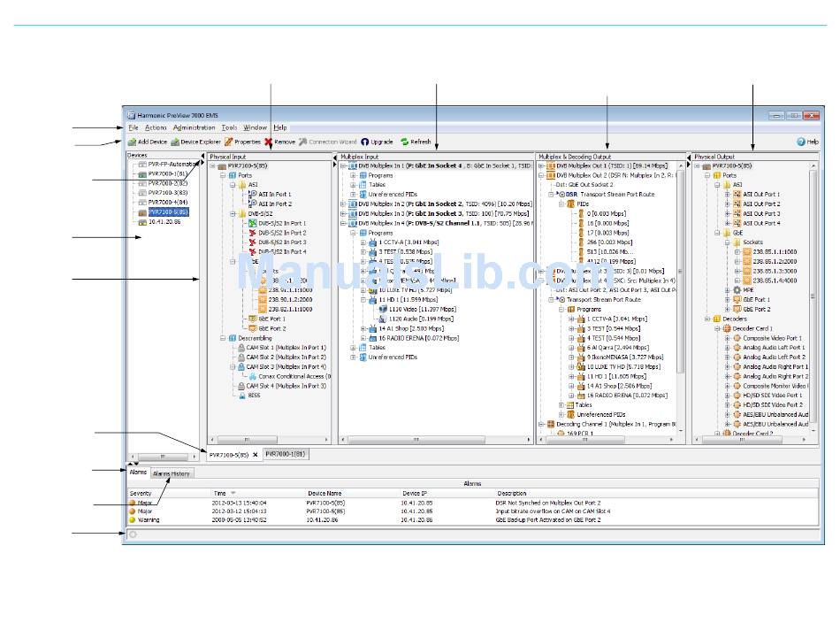Viewport: 840px width, 638px height.
Task: Select "16 RADIO ERENA" in Multiplex Input
Action: [x=419, y=338]
